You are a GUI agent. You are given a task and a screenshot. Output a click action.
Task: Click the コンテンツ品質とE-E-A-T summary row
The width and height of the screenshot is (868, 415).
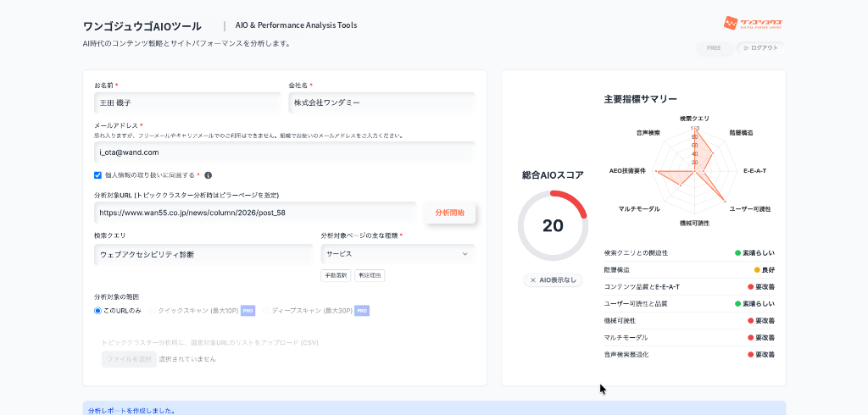tap(689, 286)
